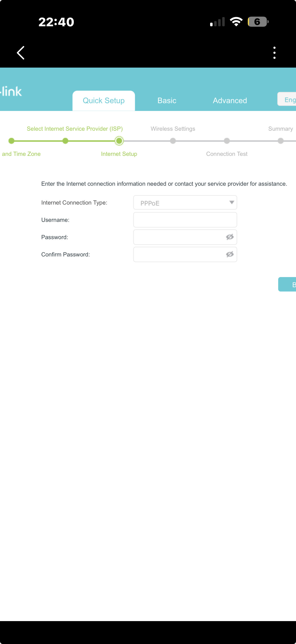The image size is (296, 644).
Task: Open the English language selector
Action: click(287, 99)
